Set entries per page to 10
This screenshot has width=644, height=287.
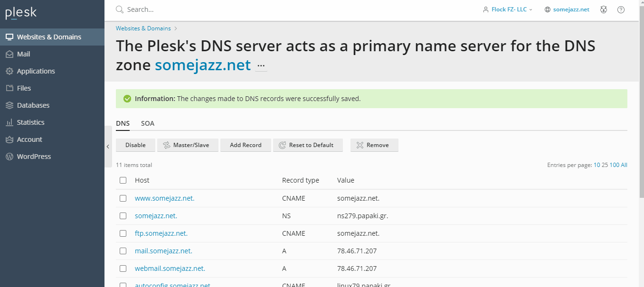pyautogui.click(x=597, y=165)
